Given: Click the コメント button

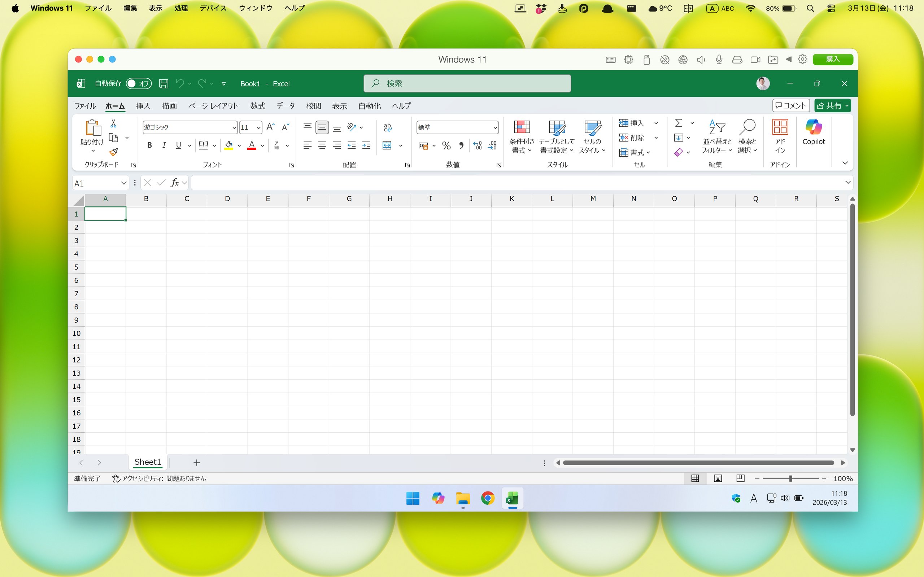Looking at the screenshot, I should pos(791,106).
